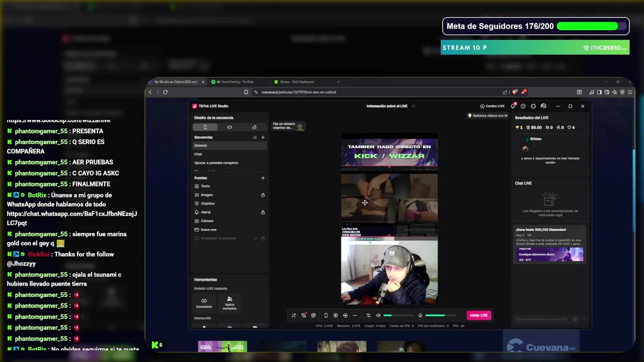
Task: Click the replay capture icon in bottom toolbar
Action: tap(345, 315)
